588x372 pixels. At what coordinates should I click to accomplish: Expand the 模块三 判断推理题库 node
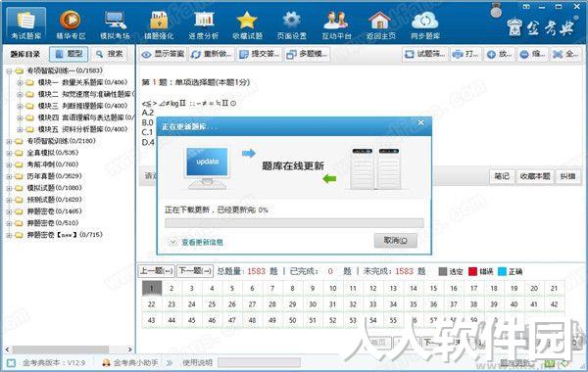coord(20,106)
